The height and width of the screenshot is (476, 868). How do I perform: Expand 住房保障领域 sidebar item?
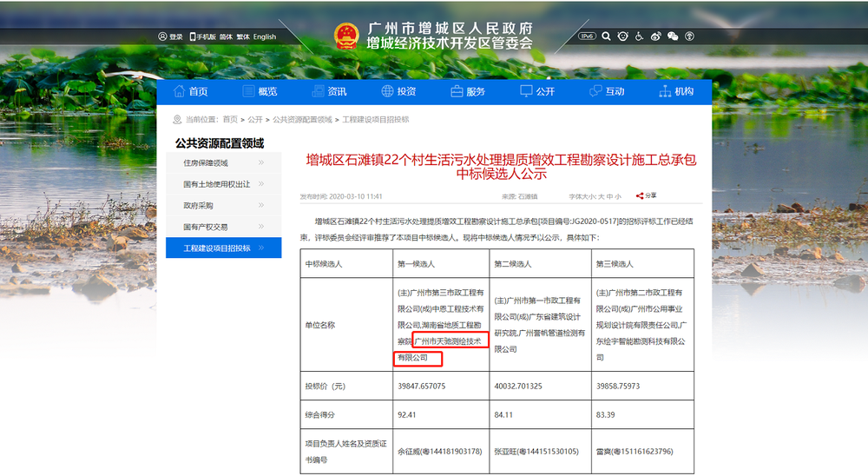coord(223,162)
